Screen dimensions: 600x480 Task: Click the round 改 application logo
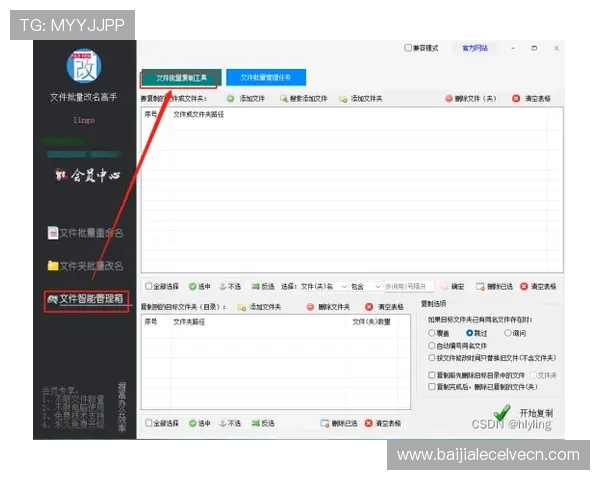[84, 66]
